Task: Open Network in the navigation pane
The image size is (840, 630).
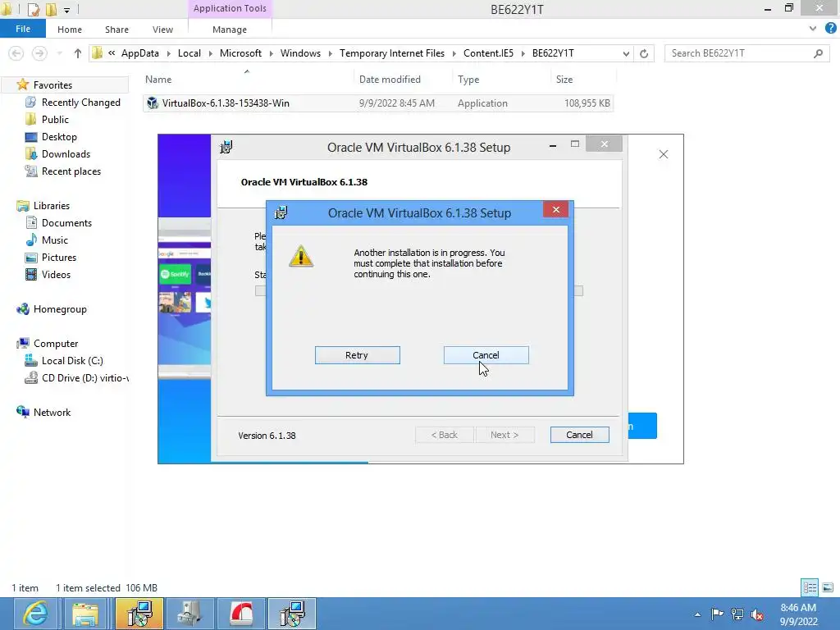Action: pos(52,412)
